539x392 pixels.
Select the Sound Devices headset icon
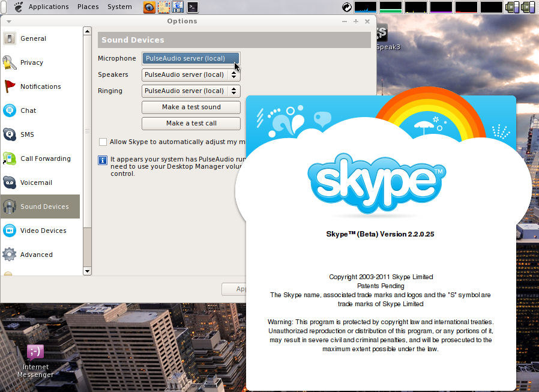click(10, 207)
